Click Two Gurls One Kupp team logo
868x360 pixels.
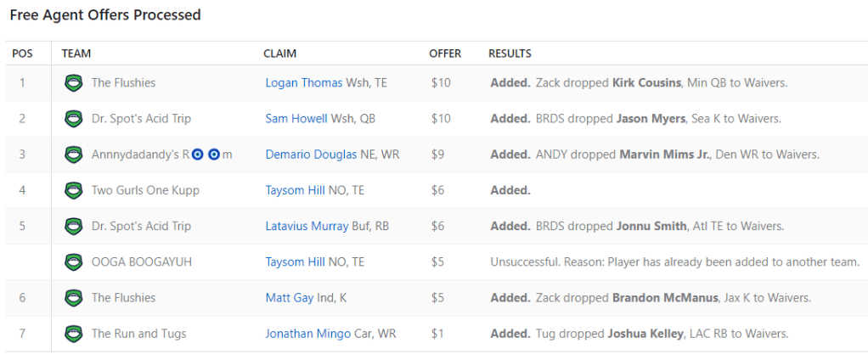click(x=73, y=190)
